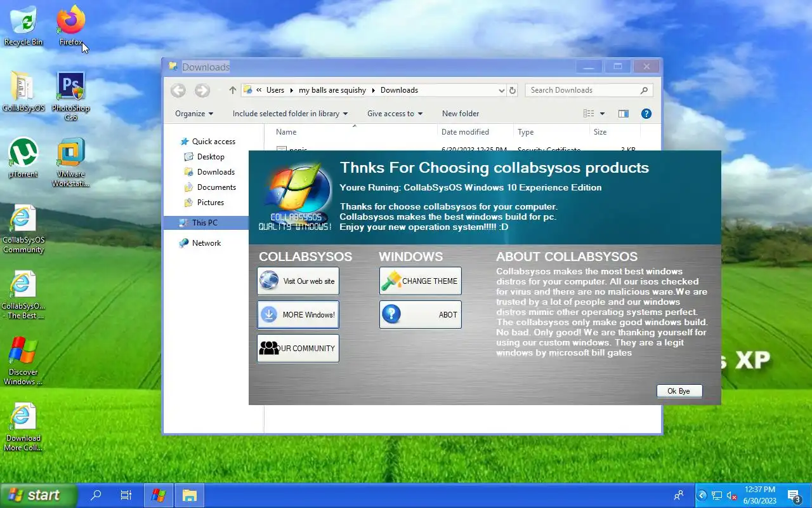Click CHANGE THEME button
This screenshot has width=812, height=508.
click(421, 281)
